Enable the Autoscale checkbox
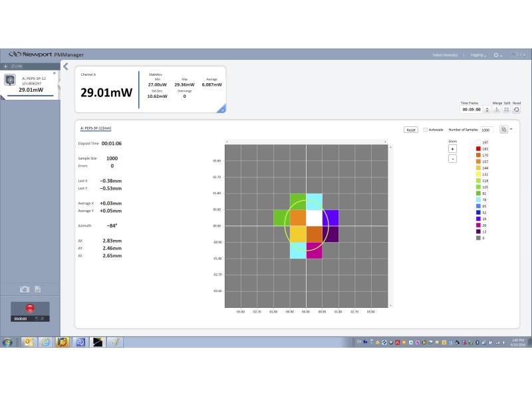The image size is (532, 399). (x=426, y=130)
